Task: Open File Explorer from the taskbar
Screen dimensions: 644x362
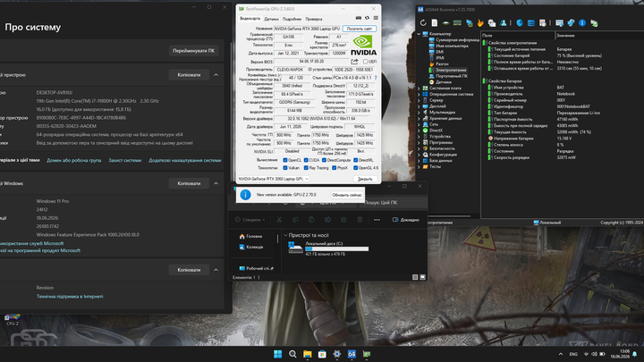Action: (307, 354)
